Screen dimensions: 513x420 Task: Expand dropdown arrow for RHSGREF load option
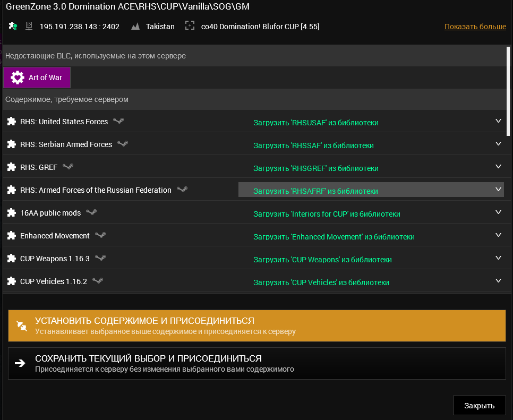click(x=498, y=167)
